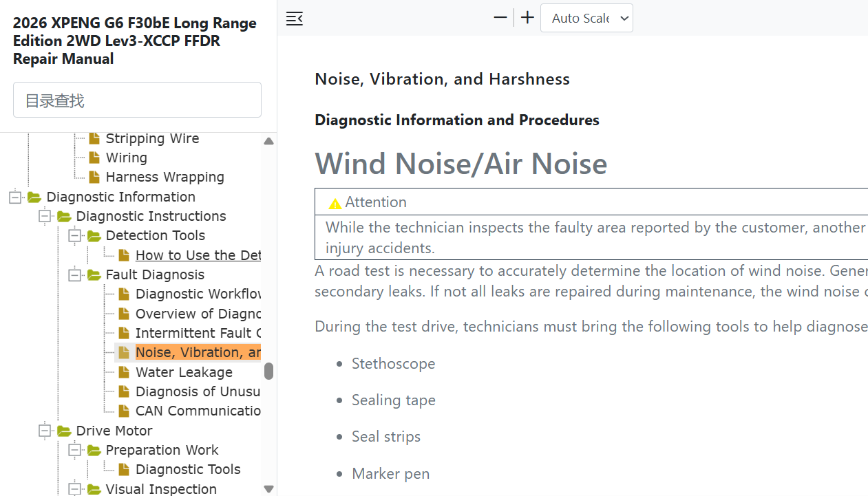Collapse the Diagnostic Instructions node

click(45, 216)
